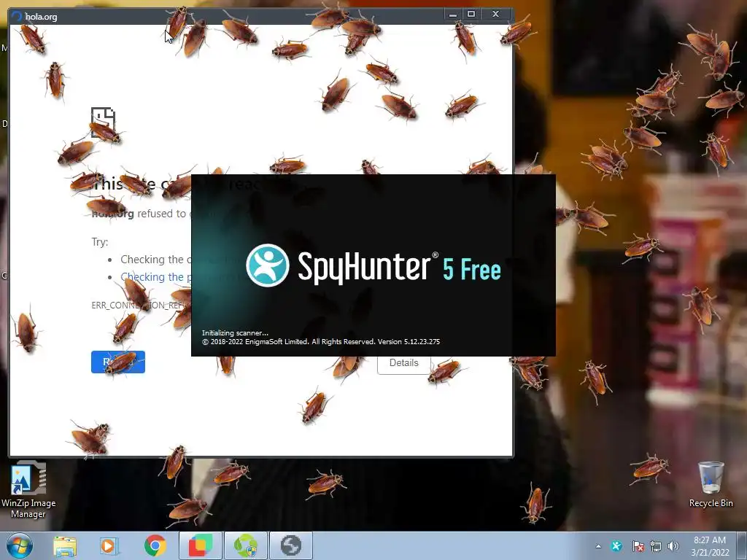Click the ERR_CONNECTION_REFUSED error code text

pyautogui.click(x=141, y=306)
